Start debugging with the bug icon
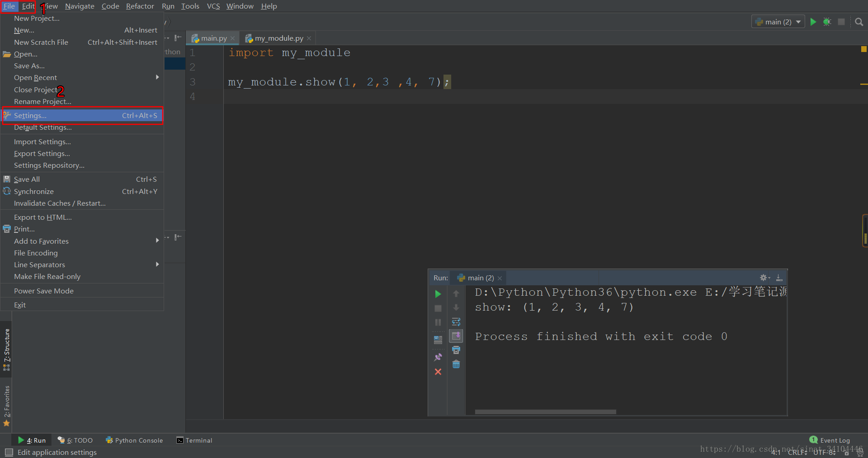Image resolution: width=868 pixels, height=458 pixels. click(x=827, y=22)
